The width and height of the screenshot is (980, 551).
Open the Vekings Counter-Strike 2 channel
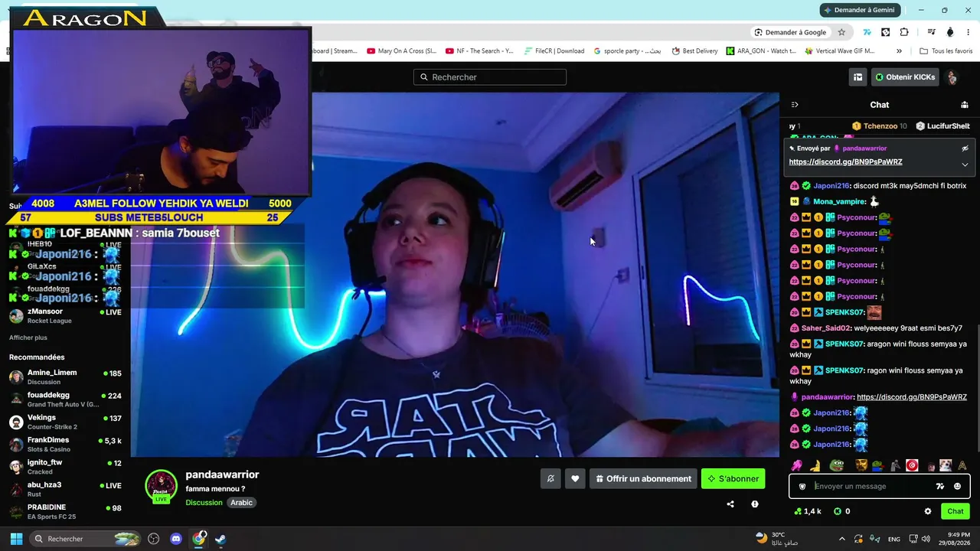click(65, 422)
